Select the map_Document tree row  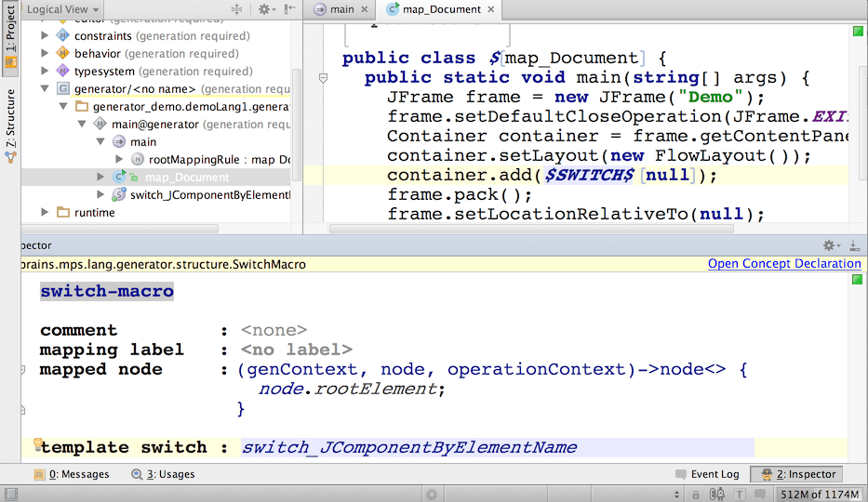click(x=155, y=177)
